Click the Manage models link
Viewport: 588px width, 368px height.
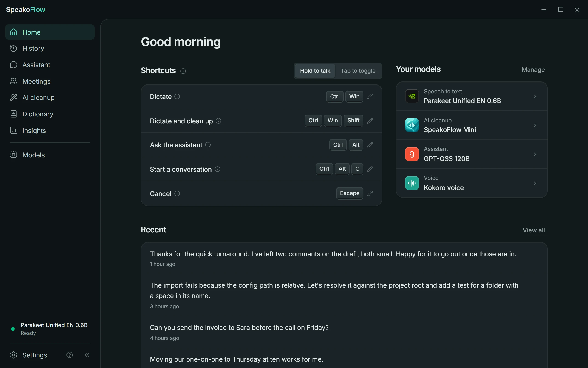533,70
